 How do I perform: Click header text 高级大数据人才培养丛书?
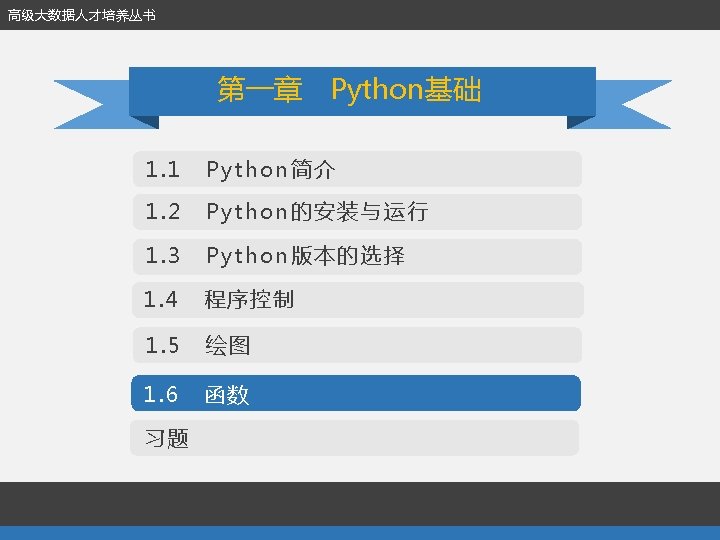pyautogui.click(x=82, y=15)
